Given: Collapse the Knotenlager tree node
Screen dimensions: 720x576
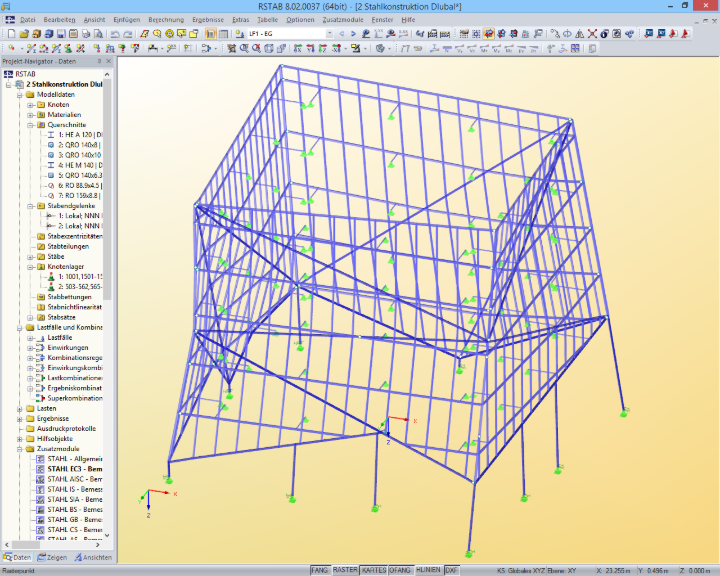Looking at the screenshot, I should click(x=30, y=267).
